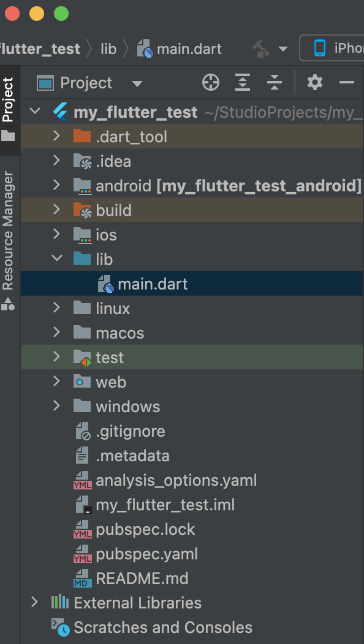Open Project panel settings gear
Viewport: 364px width, 644px height.
coord(315,83)
